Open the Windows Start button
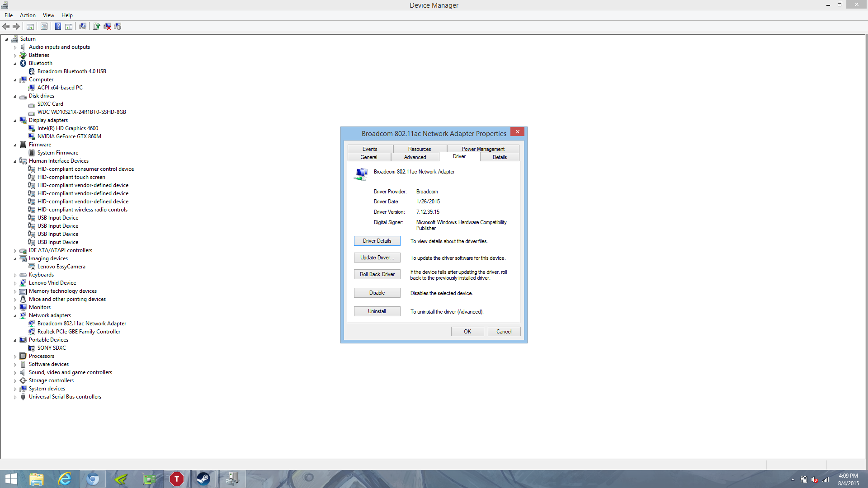The width and height of the screenshot is (868, 488). (x=11, y=479)
